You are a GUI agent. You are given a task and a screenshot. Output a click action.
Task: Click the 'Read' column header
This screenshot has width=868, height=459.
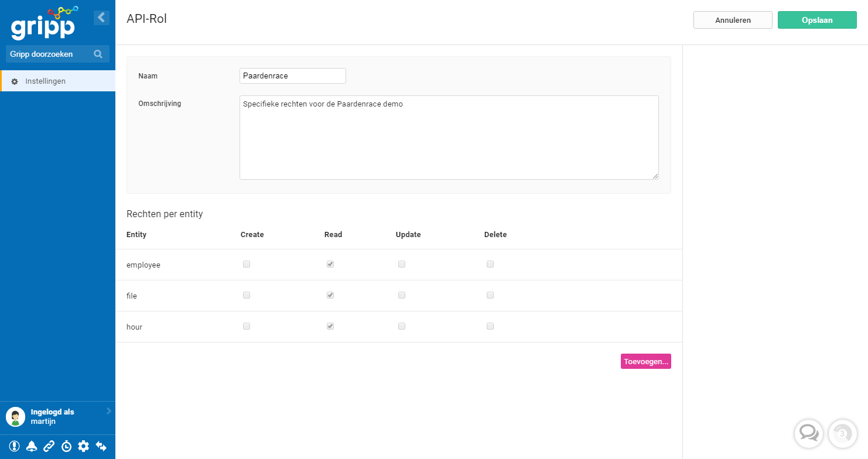tap(333, 234)
